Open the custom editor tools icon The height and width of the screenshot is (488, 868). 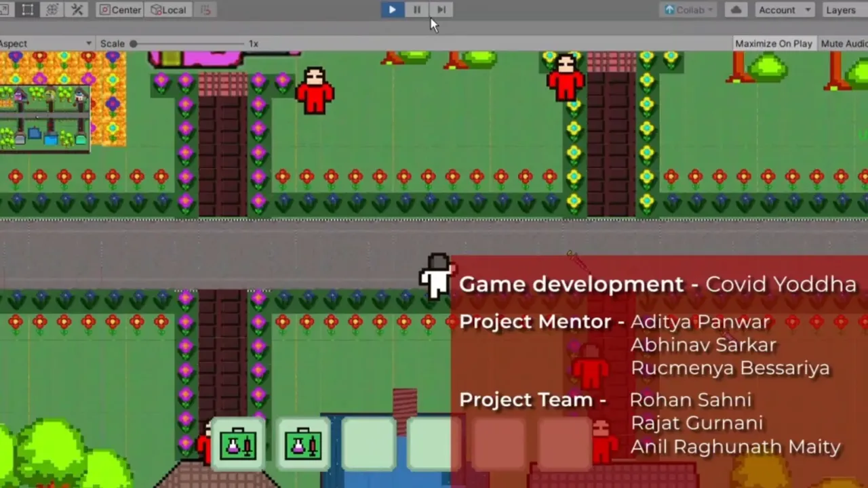click(x=77, y=9)
